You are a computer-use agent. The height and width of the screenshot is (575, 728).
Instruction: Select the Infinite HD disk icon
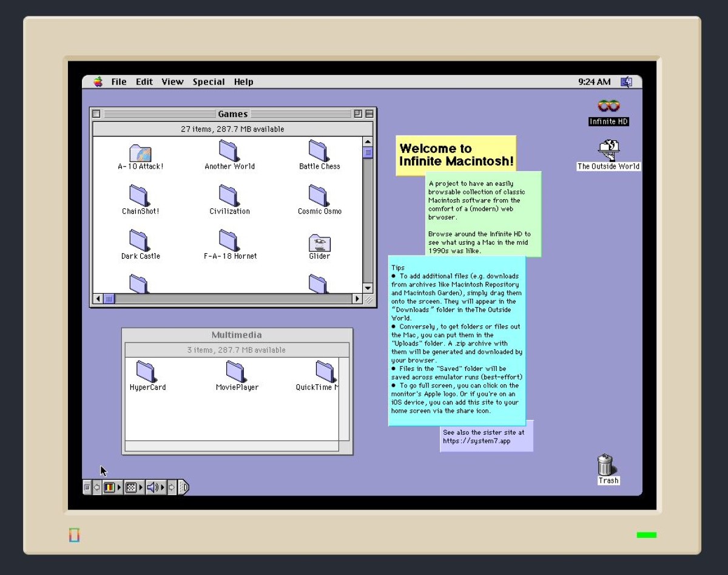pyautogui.click(x=608, y=106)
